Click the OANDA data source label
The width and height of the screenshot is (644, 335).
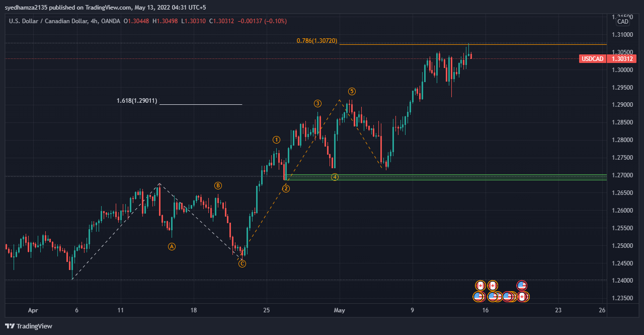pyautogui.click(x=110, y=21)
